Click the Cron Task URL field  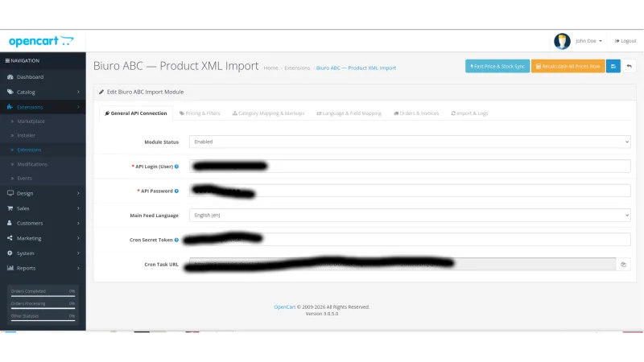click(402, 265)
